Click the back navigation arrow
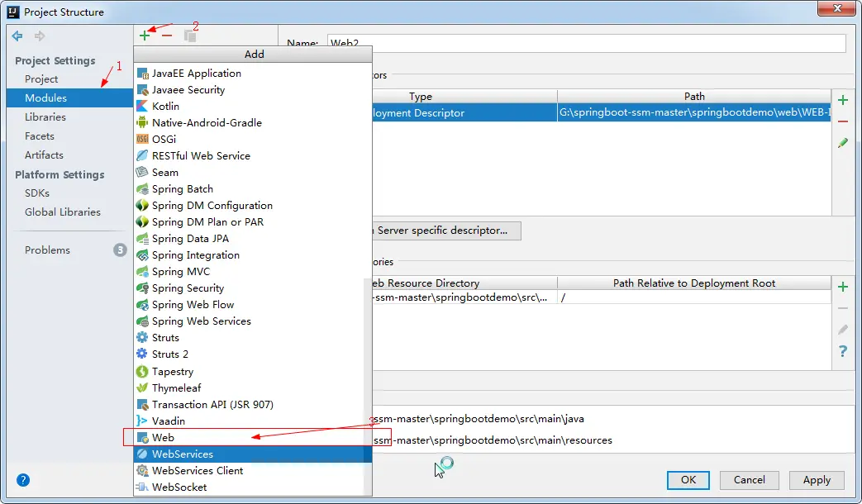Image resolution: width=862 pixels, height=504 pixels. [x=17, y=36]
